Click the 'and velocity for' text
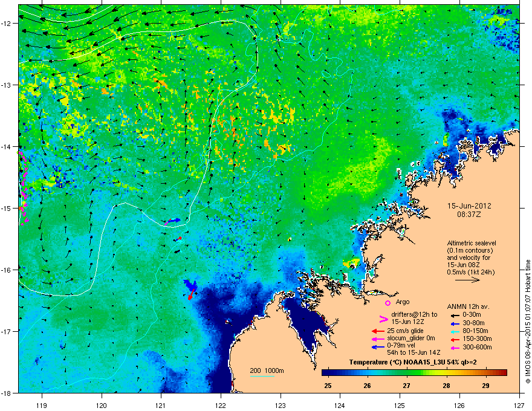 pyautogui.click(x=468, y=257)
